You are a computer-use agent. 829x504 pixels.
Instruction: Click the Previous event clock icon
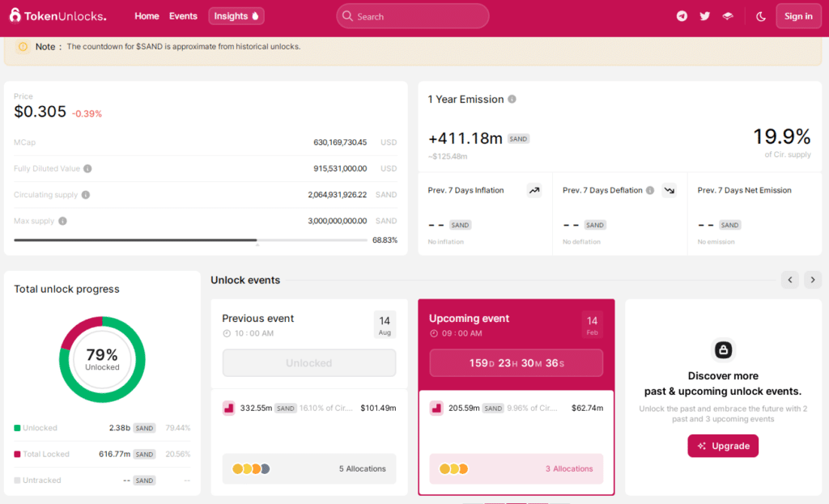tap(227, 333)
